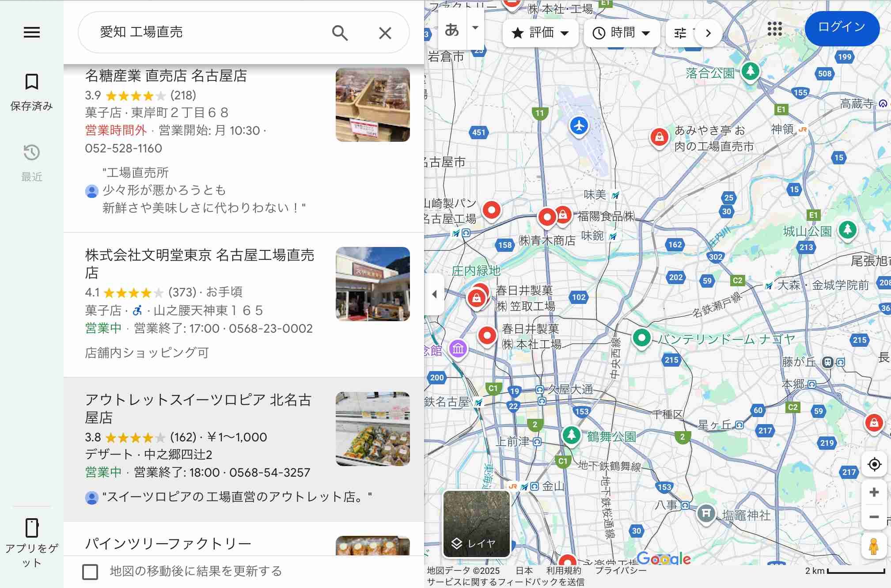
Task: Open 利用規約 terms link
Action: (564, 570)
